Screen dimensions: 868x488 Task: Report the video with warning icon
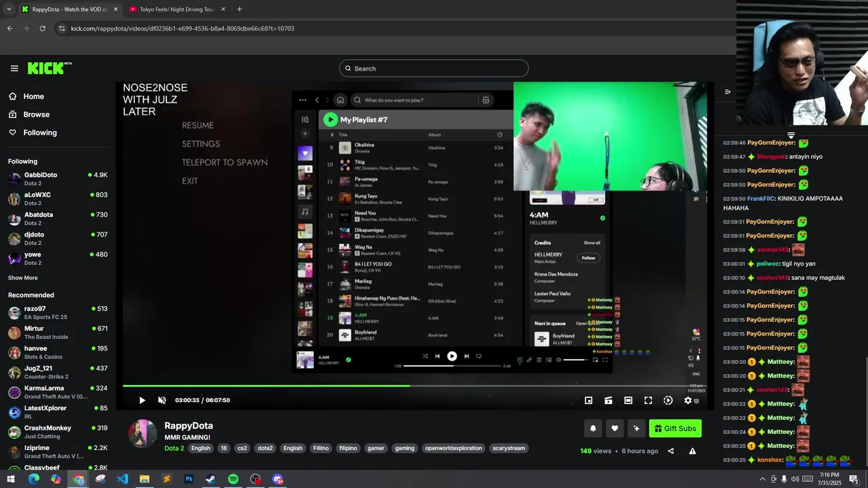(692, 451)
